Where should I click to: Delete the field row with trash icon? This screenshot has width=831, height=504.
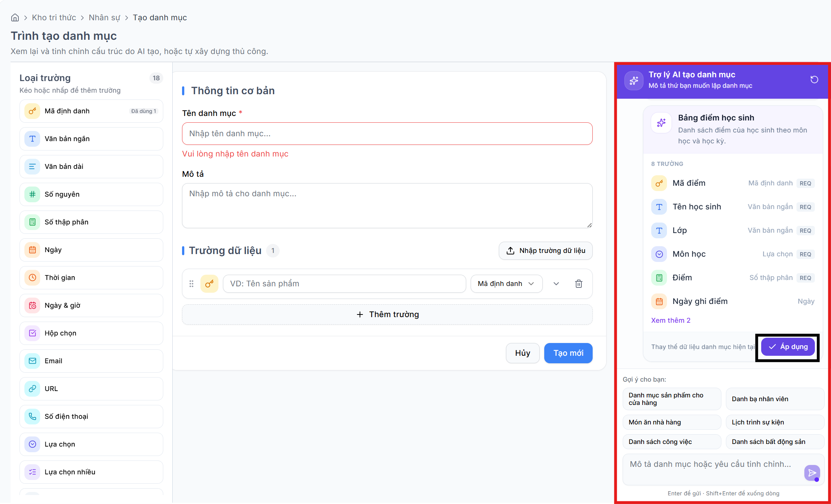(x=579, y=284)
